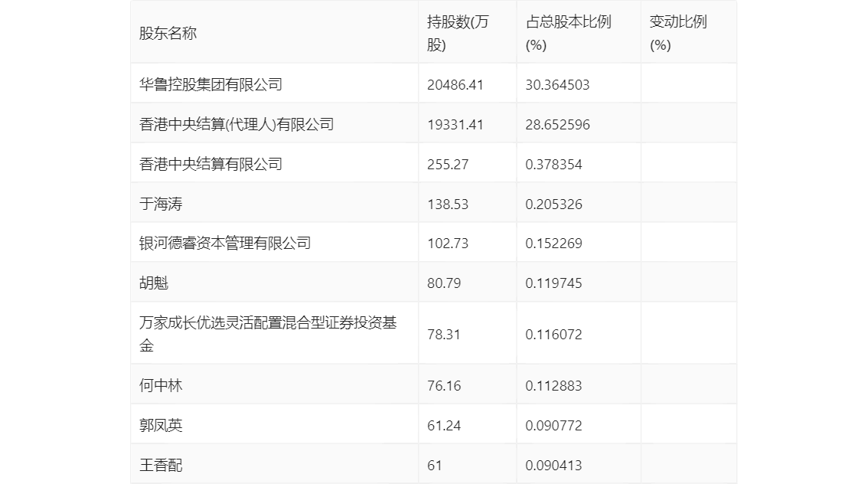
Task: Select shareholder 万家成长优选灵活配置混合型证券投资基金
Action: pyautogui.click(x=268, y=334)
